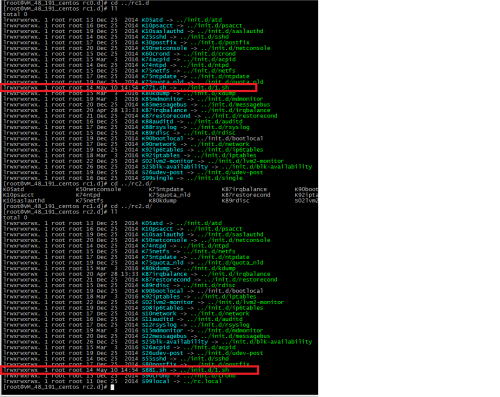Select the K90network entry

click(x=159, y=144)
